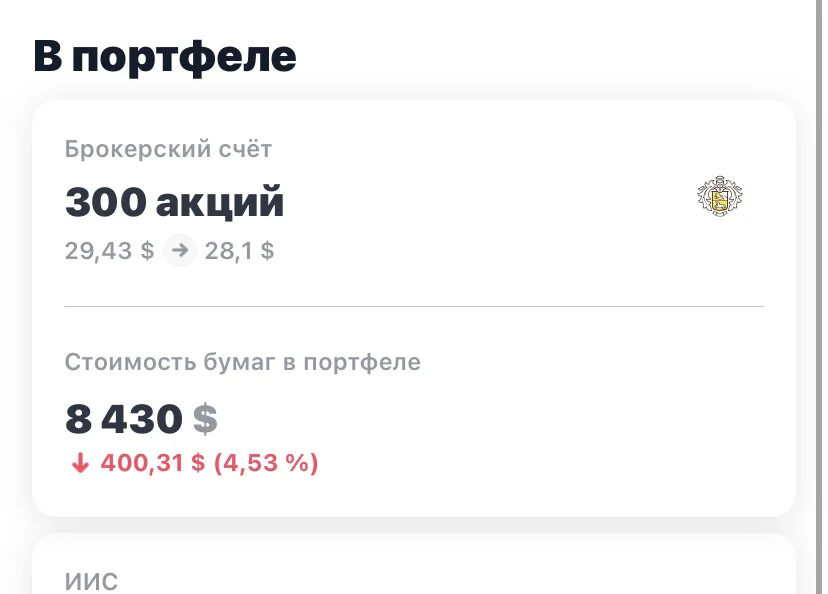Click the vertical scrollbar on the right edge
This screenshot has width=828, height=594.
[x=820, y=297]
